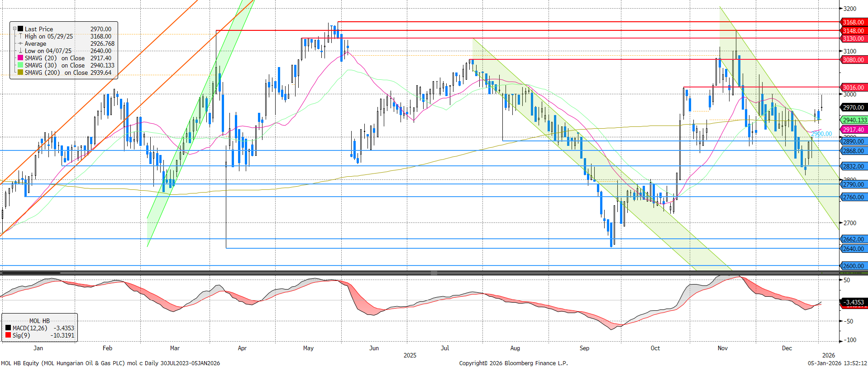
Task: Click the High on 05/29/25 marker icon
Action: click(20, 36)
